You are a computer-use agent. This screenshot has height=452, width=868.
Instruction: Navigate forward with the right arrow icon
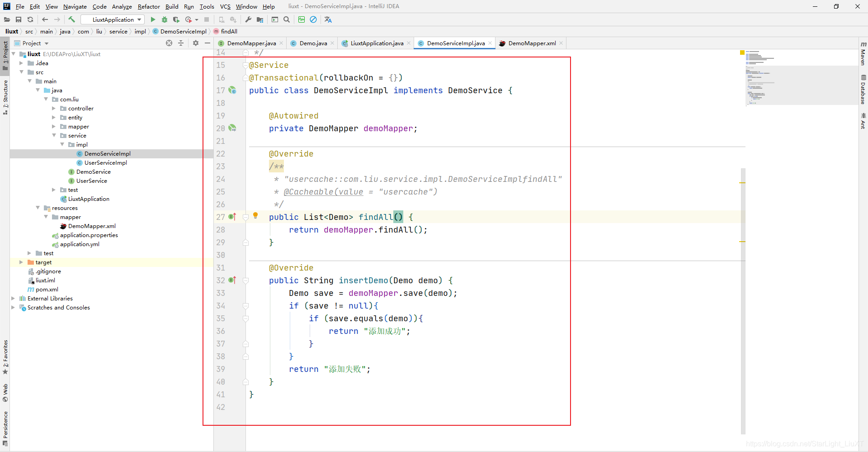click(x=57, y=19)
